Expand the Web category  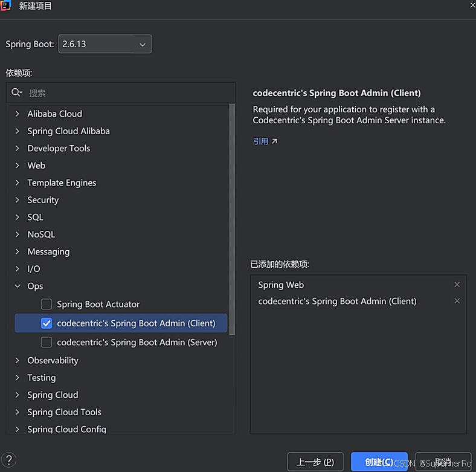18,166
